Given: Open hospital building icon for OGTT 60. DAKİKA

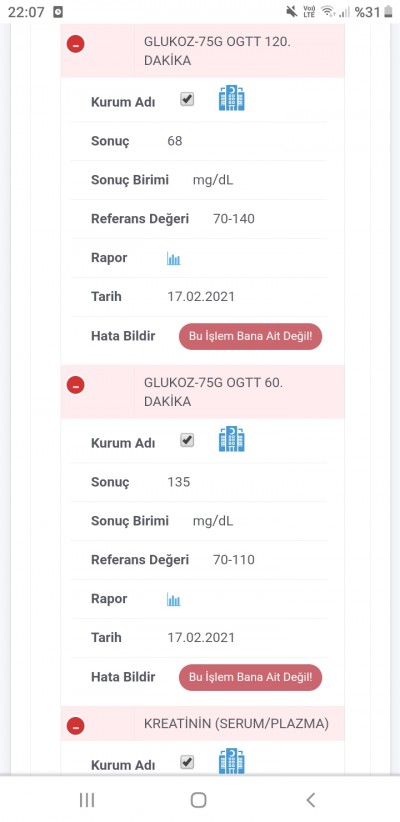Looking at the screenshot, I should [232, 439].
